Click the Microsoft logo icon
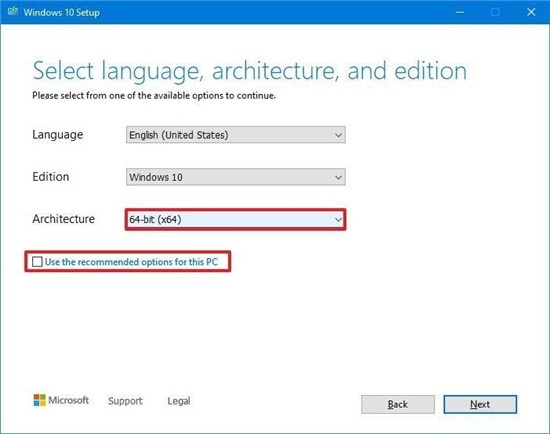This screenshot has width=550, height=434. (x=39, y=400)
